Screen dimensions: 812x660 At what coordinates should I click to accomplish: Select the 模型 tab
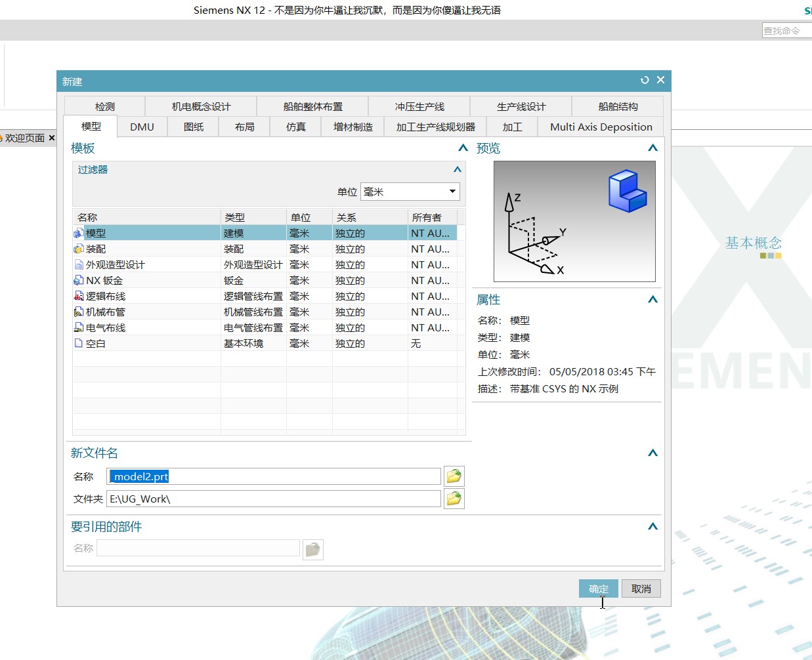pos(91,127)
